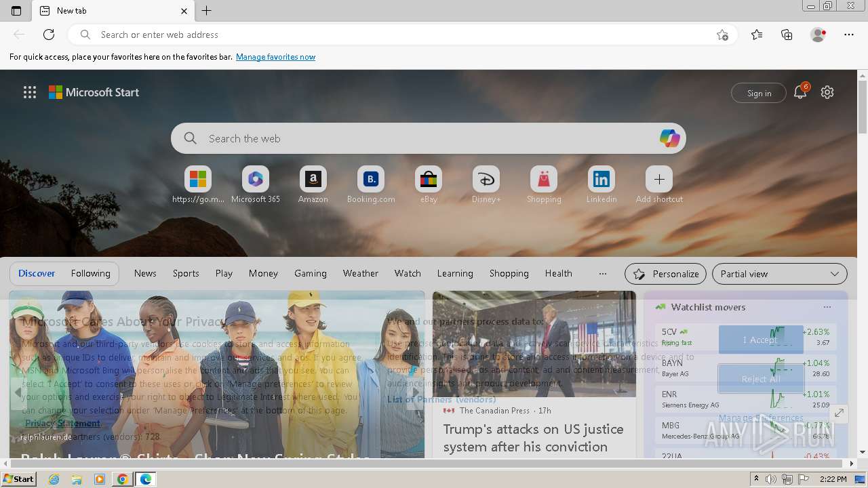Viewport: 868px width, 488px height.
Task: Click the Sign in button
Action: [759, 93]
